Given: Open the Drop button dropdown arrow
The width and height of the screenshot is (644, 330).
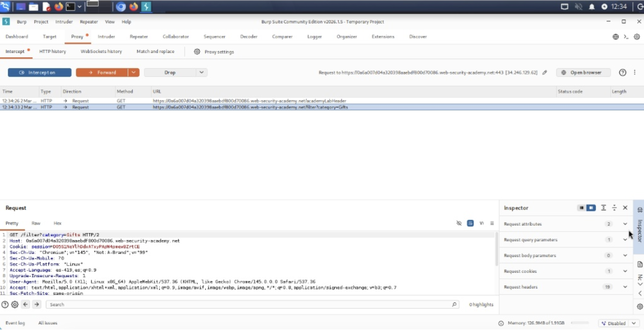Looking at the screenshot, I should coord(201,72).
